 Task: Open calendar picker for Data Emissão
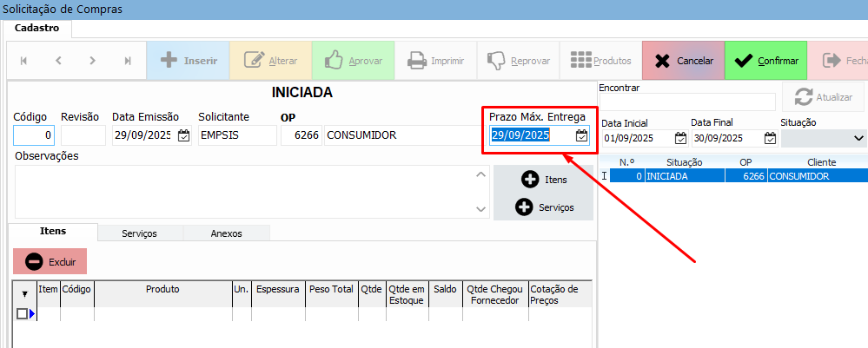[183, 135]
